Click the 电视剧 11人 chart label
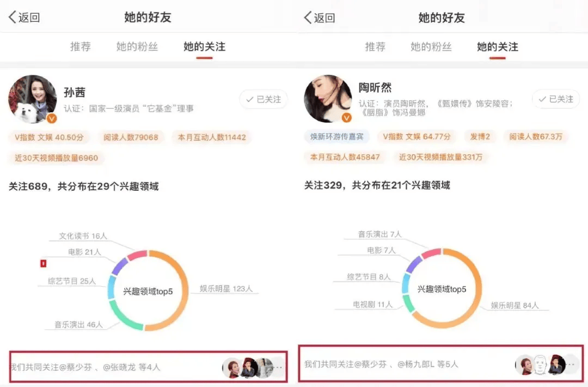 pos(373,305)
